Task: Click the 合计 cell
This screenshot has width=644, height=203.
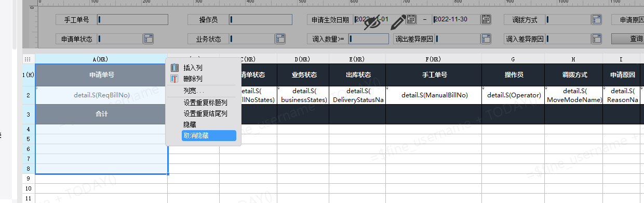Action: (101, 114)
